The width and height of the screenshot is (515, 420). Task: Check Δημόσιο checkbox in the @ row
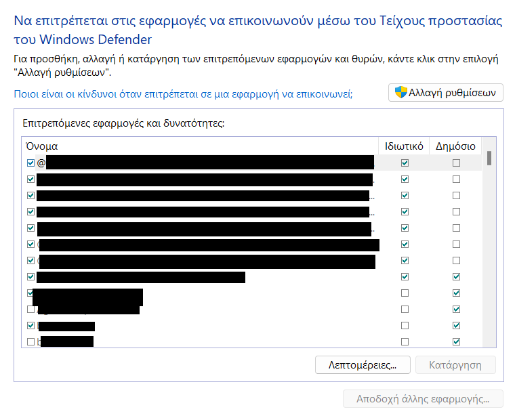(456, 163)
